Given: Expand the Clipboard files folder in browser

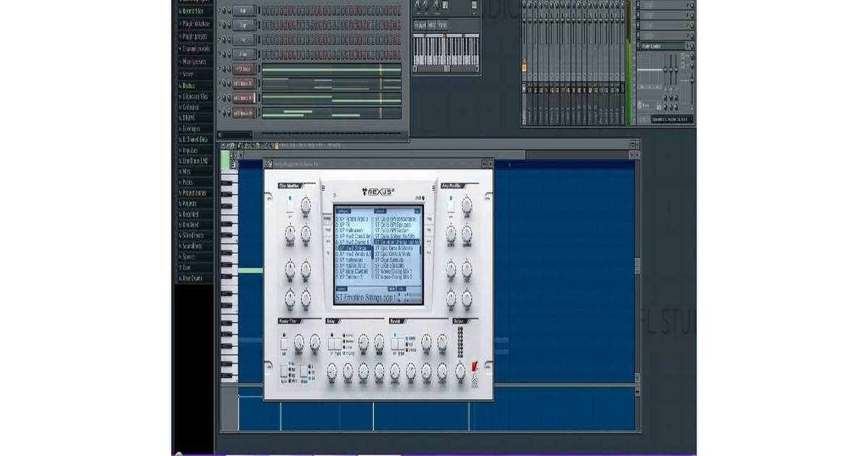Looking at the screenshot, I should 194,96.
